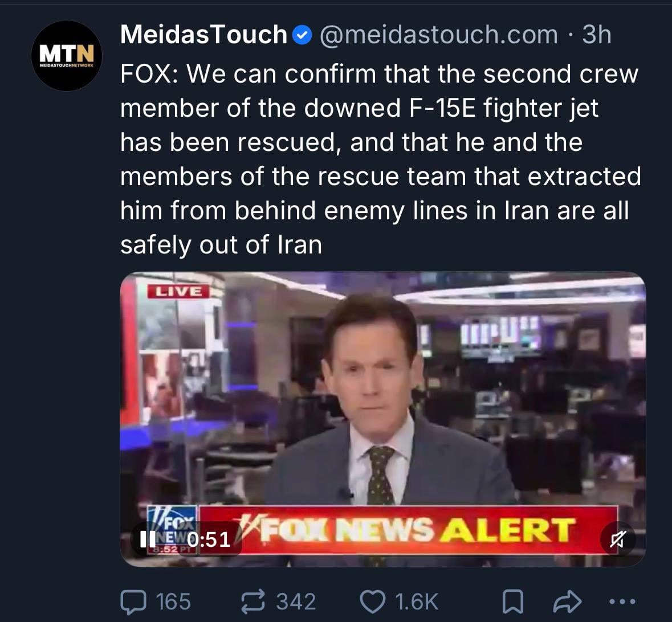Open the MeidasTouch display name link
The width and height of the screenshot is (672, 622).
click(x=203, y=35)
